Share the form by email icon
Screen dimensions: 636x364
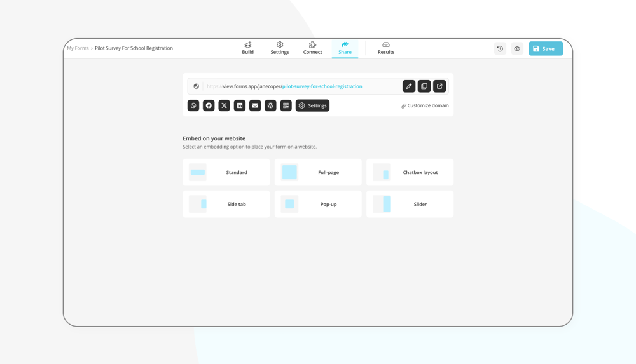point(255,105)
